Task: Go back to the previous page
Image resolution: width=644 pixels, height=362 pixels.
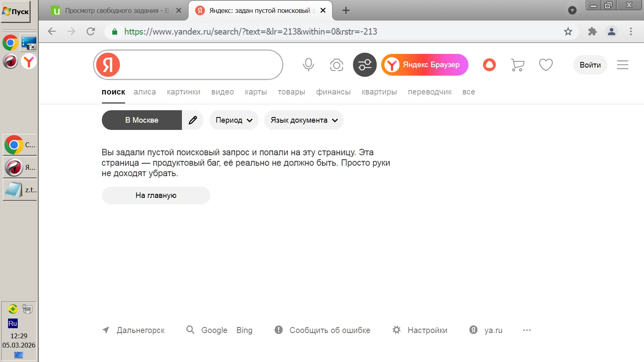Action: pyautogui.click(x=52, y=31)
